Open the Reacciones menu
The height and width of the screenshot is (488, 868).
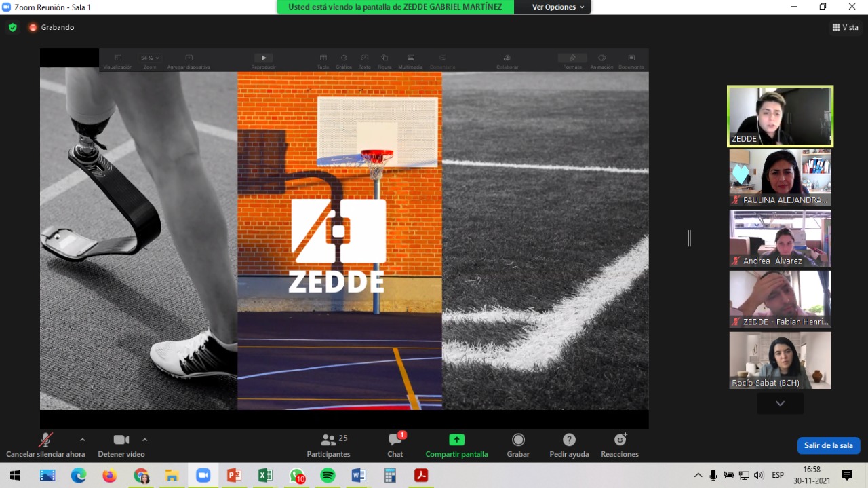(x=620, y=445)
